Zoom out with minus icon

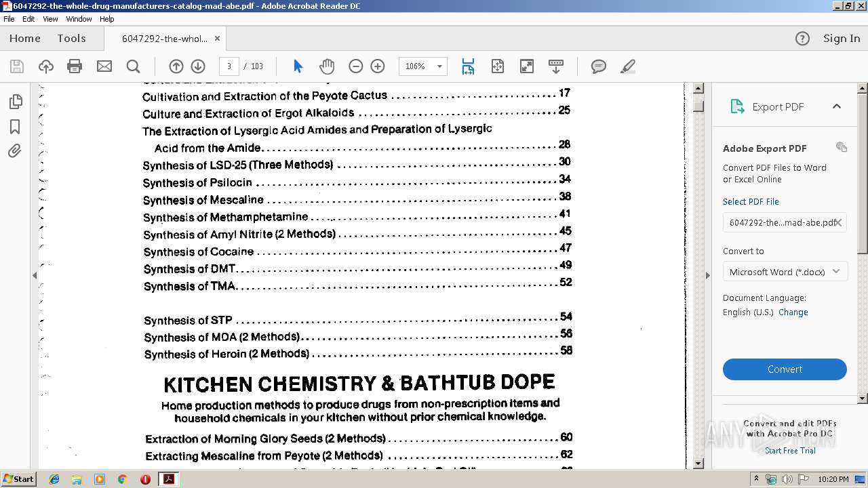click(x=356, y=66)
